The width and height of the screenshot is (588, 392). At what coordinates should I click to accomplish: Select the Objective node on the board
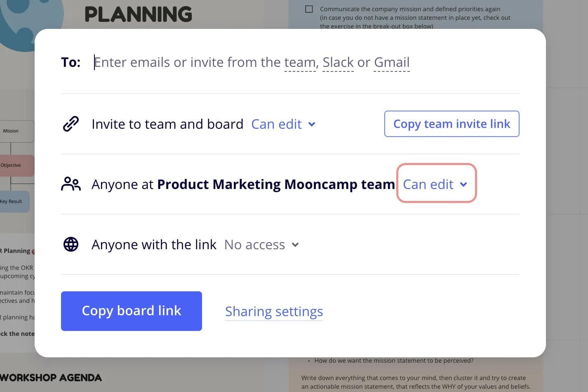coord(11,165)
